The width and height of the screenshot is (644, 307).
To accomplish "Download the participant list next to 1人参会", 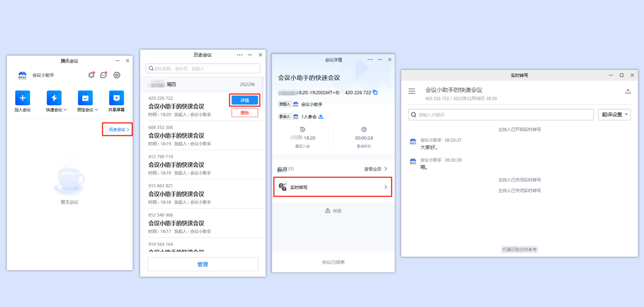I will tap(321, 116).
